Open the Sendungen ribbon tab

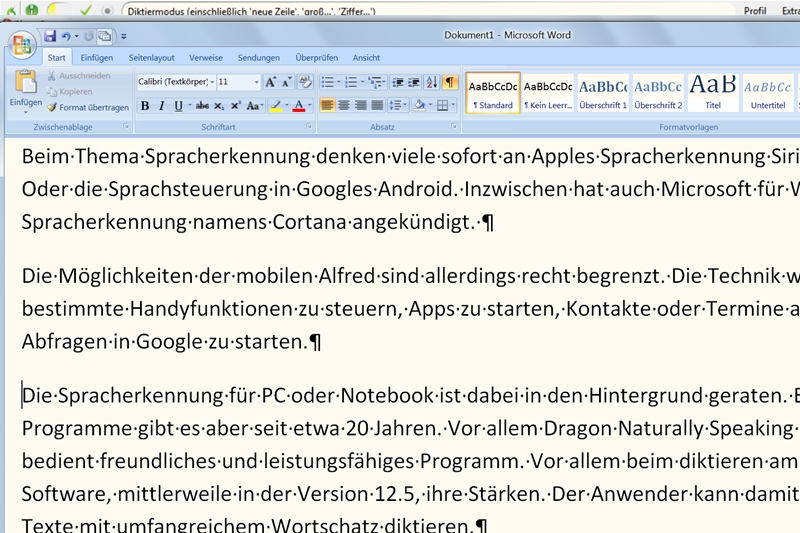[259, 58]
